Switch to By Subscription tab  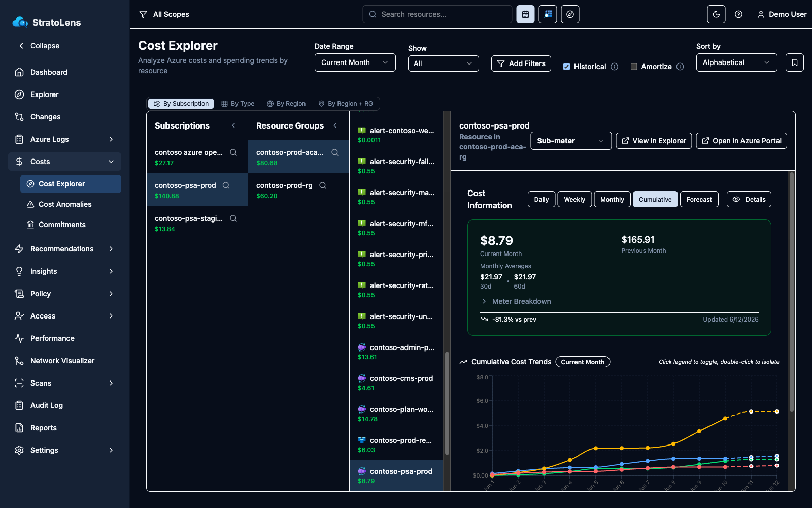click(181, 104)
